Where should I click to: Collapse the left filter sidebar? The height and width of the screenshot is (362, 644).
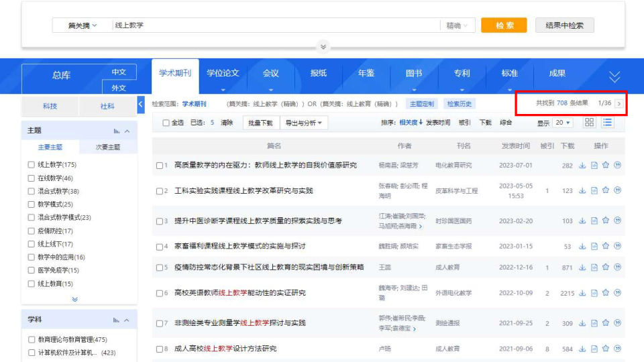pos(140,105)
